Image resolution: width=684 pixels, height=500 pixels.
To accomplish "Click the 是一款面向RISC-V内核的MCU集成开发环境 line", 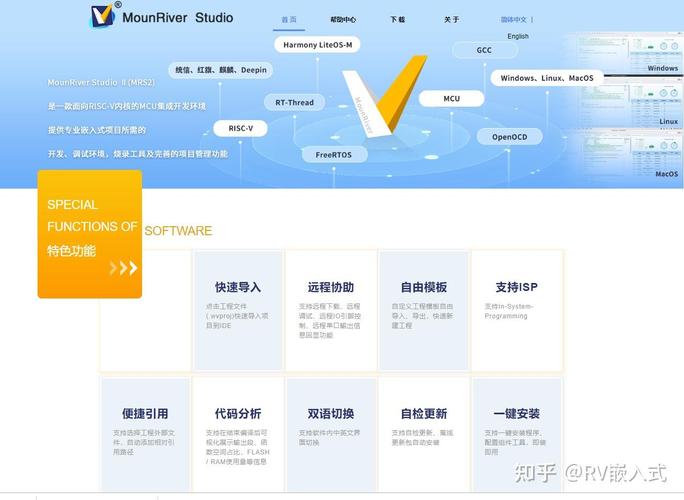I will [x=127, y=106].
